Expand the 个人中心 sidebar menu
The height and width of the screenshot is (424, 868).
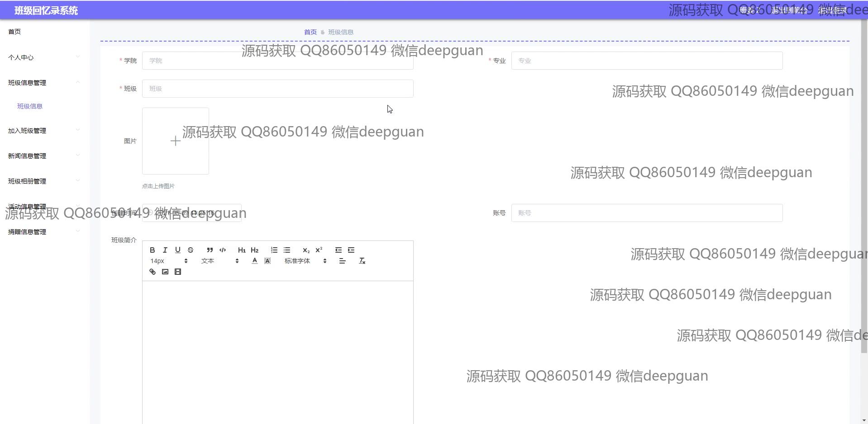[44, 57]
